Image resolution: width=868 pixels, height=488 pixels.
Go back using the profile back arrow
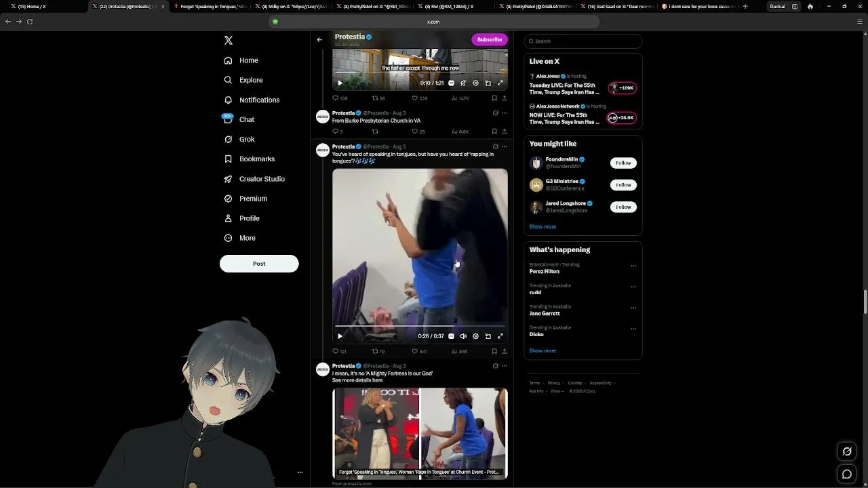pyautogui.click(x=319, y=39)
